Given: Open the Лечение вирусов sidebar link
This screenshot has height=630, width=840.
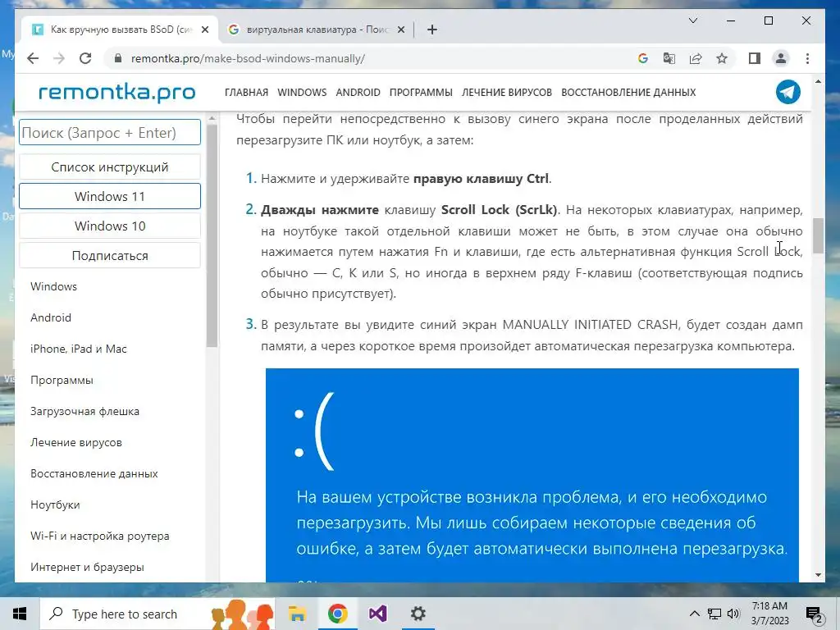Looking at the screenshot, I should [x=76, y=442].
